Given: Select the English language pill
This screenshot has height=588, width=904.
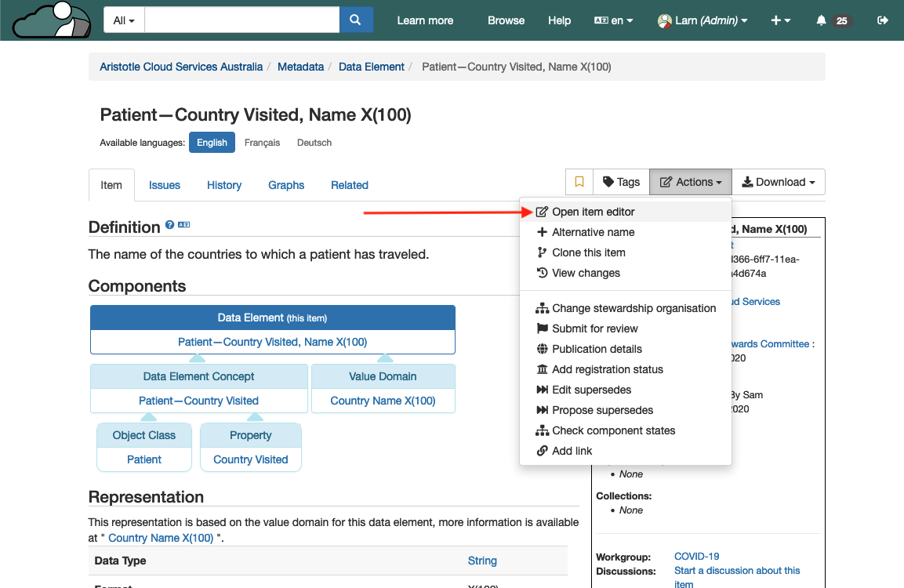Looking at the screenshot, I should click(x=212, y=143).
